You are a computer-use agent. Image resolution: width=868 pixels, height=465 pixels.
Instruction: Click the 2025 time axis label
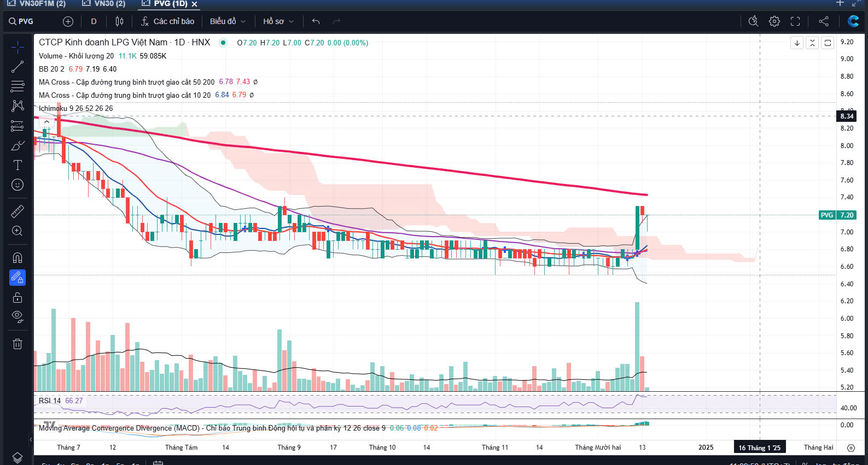click(706, 448)
